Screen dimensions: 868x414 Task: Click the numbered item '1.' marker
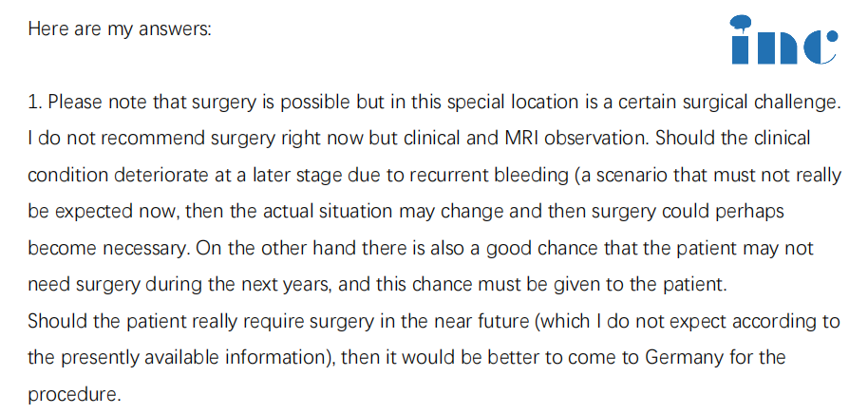[x=35, y=102]
